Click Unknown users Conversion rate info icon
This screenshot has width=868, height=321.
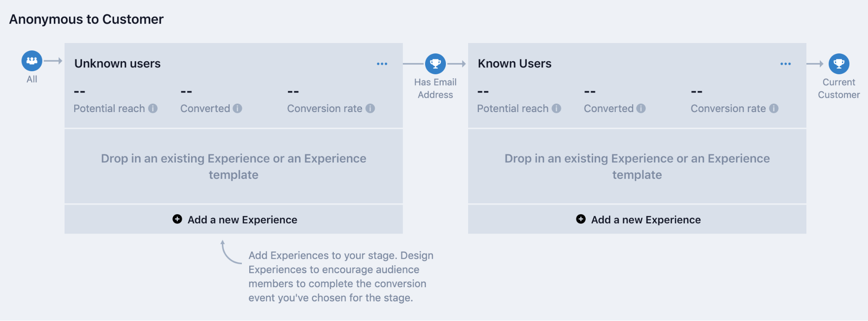point(370,109)
